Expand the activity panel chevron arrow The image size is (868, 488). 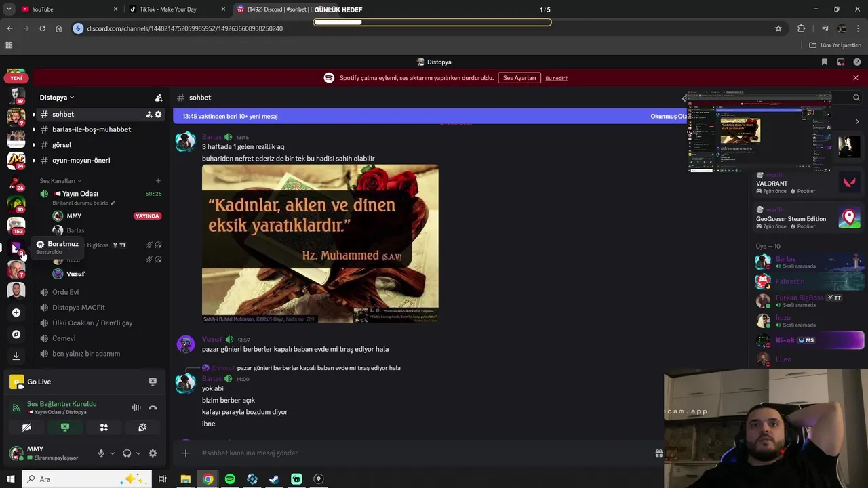point(857,122)
